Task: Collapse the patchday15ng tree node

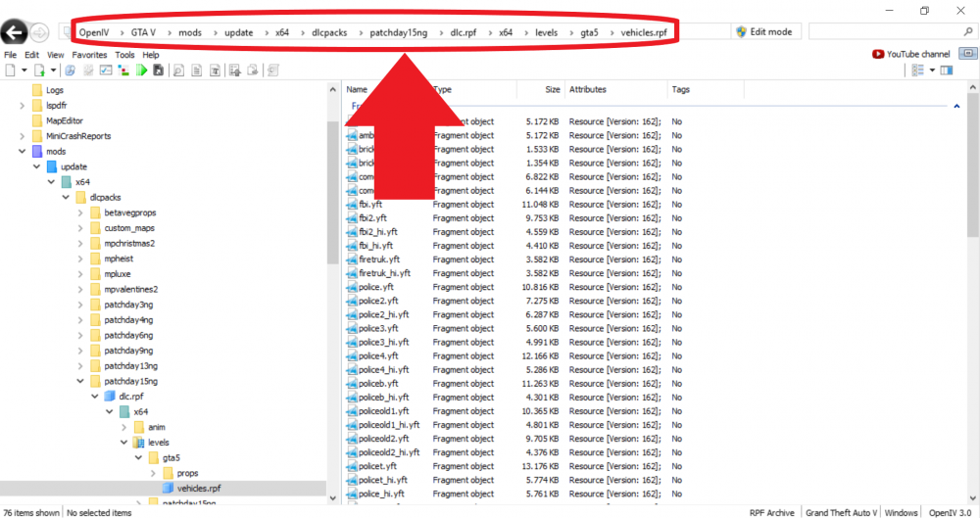Action: coord(80,381)
